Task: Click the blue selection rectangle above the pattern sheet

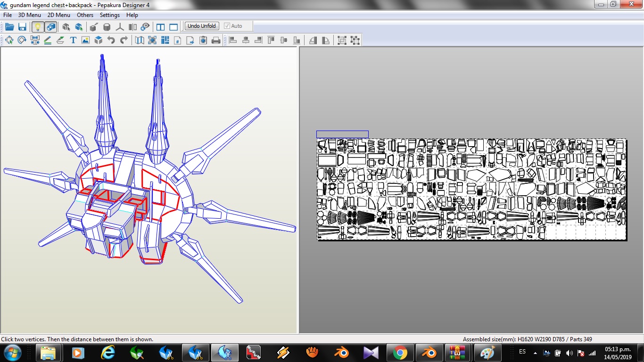Action: point(342,134)
